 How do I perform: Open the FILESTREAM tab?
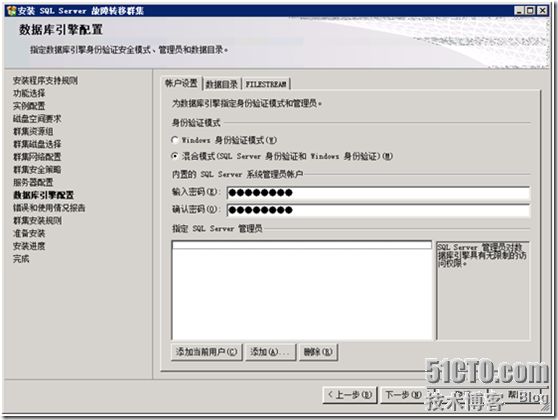(x=266, y=84)
